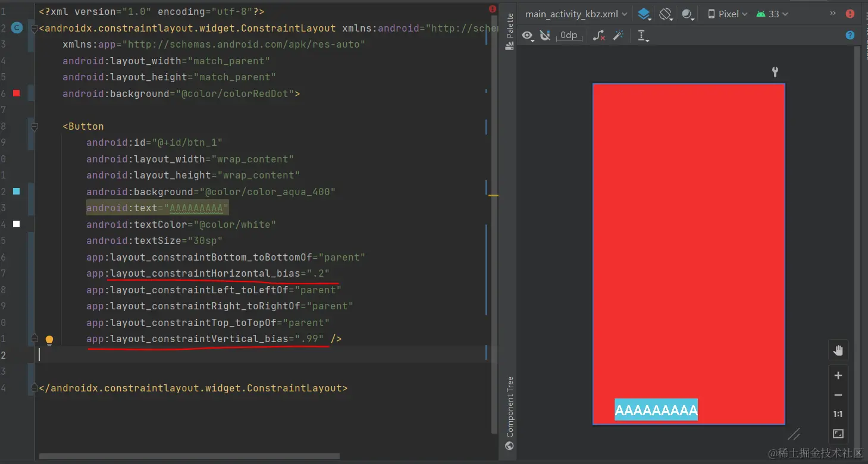Click the class C gutter icon
Screen dimensions: 868x464
point(17,27)
